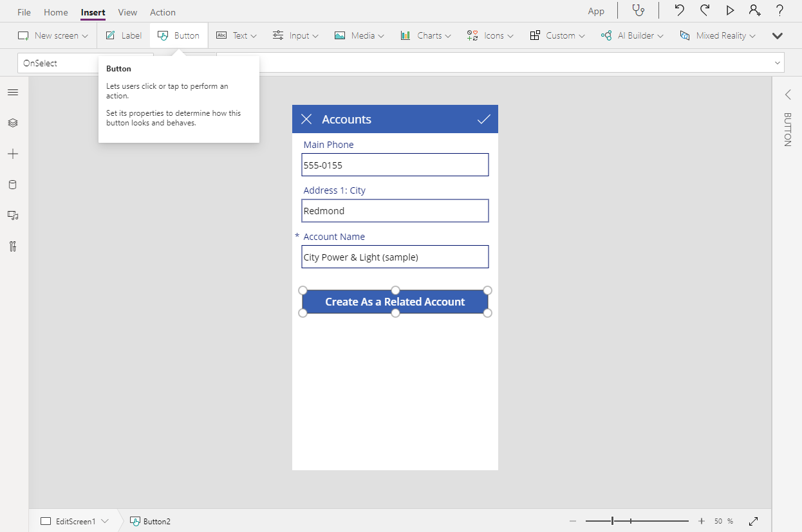Open the View tab
Image resolution: width=802 pixels, height=532 pixels.
tap(127, 12)
